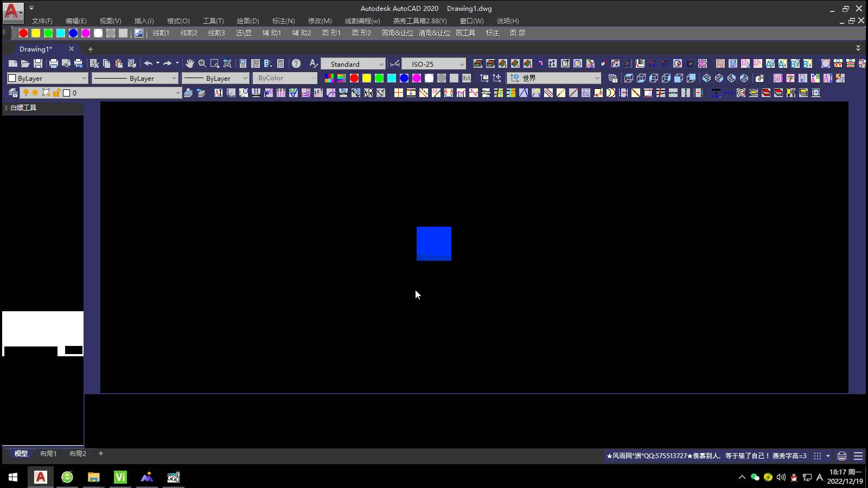The width and height of the screenshot is (868, 488).
Task: Click the Match Properties icon
Action: click(132, 63)
